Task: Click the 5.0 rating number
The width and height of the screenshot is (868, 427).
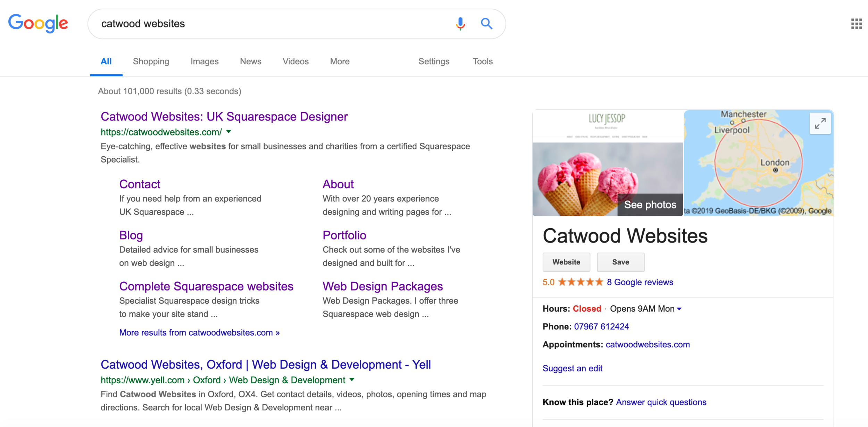Action: [x=549, y=282]
